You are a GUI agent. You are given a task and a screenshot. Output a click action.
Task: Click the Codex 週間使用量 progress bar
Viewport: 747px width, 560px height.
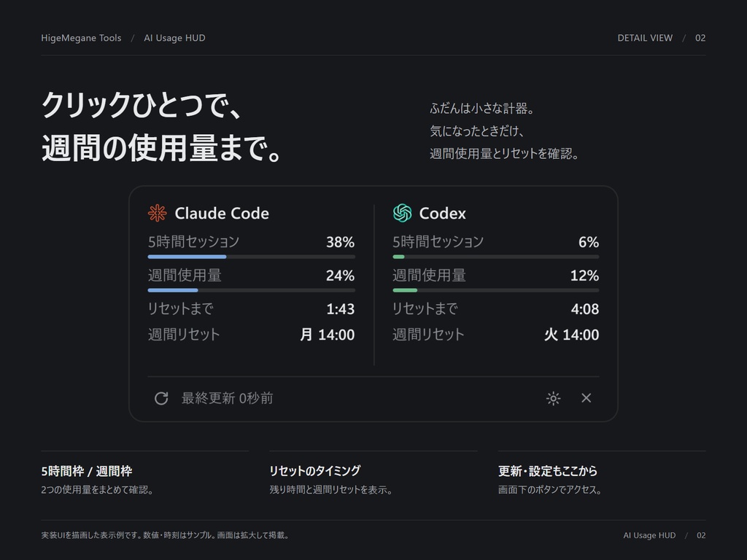(x=495, y=290)
